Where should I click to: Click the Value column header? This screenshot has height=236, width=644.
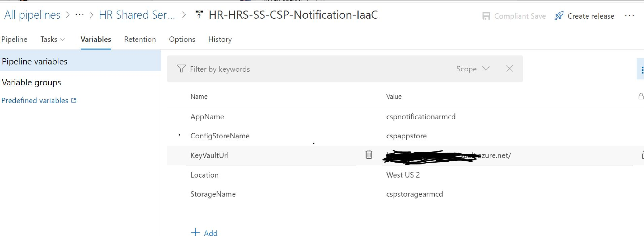tap(394, 96)
